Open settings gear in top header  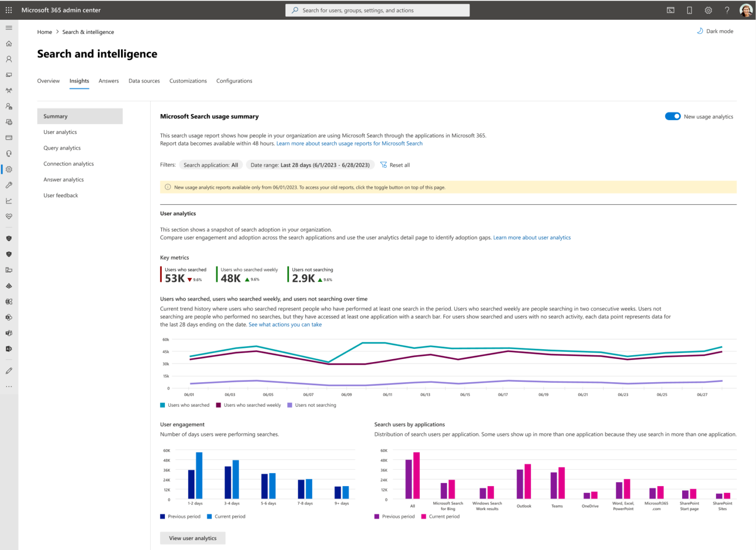point(708,10)
